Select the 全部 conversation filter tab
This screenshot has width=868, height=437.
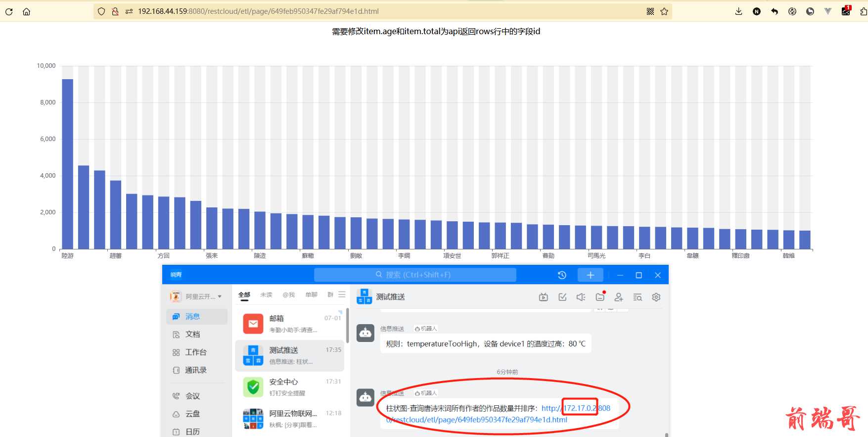[244, 294]
